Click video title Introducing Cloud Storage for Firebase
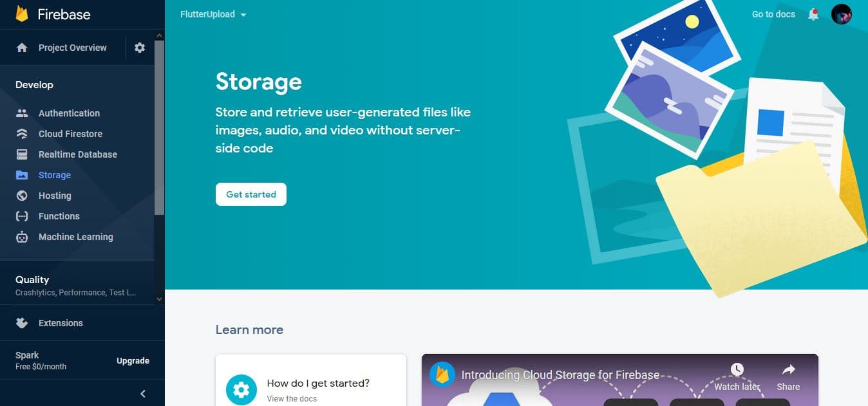The height and width of the screenshot is (406, 868). [x=560, y=374]
